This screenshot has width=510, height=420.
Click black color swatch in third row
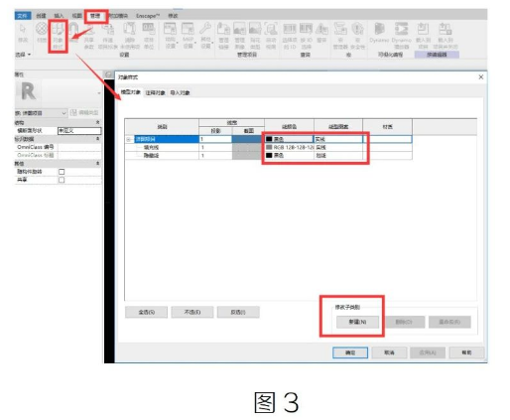pyautogui.click(x=269, y=155)
